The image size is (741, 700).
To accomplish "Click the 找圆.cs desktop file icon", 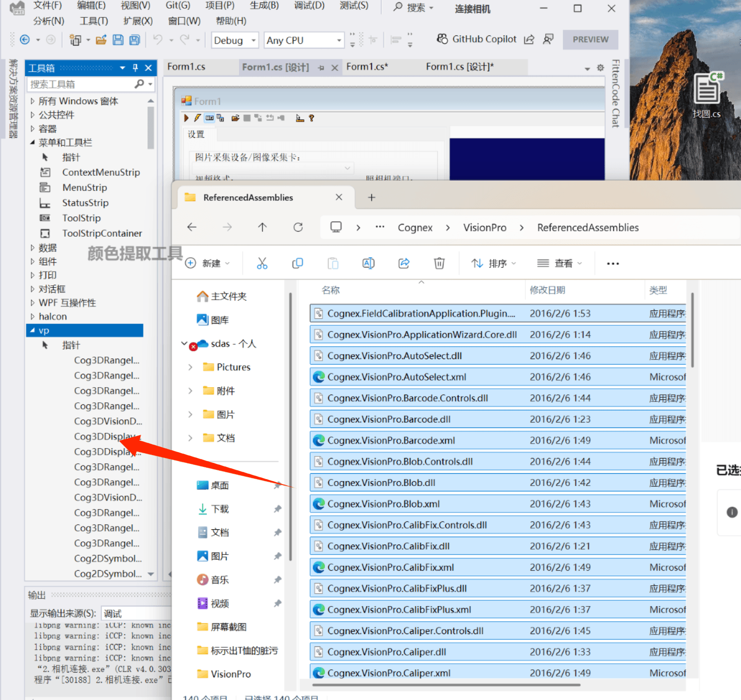I will [x=707, y=95].
